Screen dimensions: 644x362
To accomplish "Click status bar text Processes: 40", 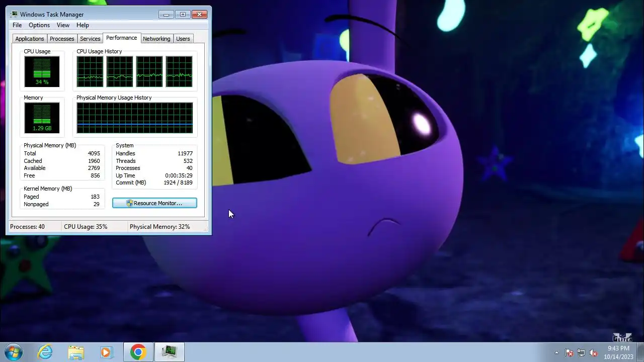I will tap(27, 227).
